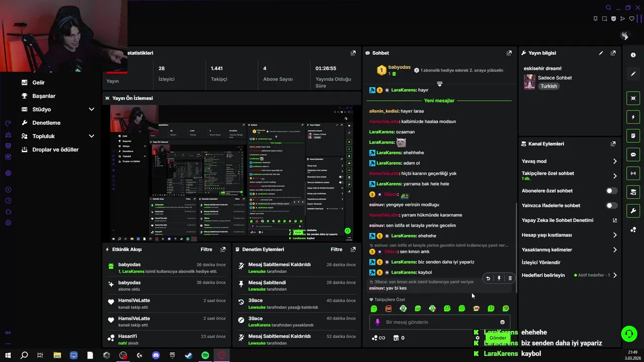
Task: Open Spotify from the taskbar
Action: click(205, 355)
